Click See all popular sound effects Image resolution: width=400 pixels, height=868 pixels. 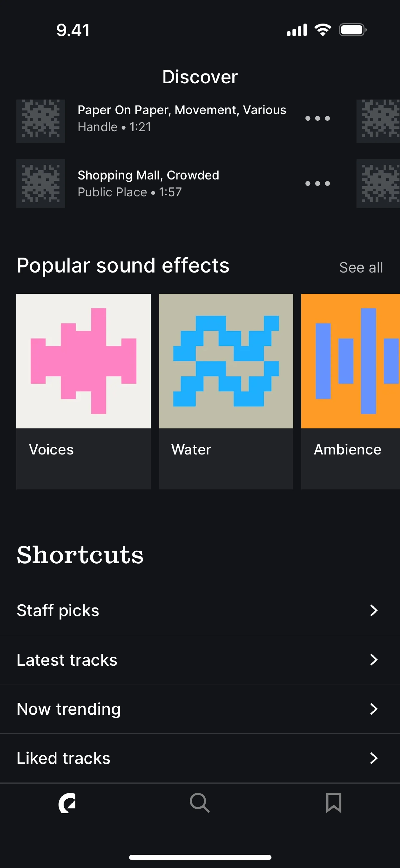point(361,268)
